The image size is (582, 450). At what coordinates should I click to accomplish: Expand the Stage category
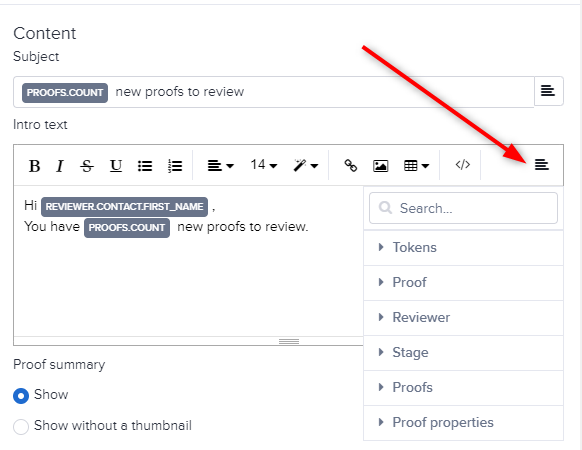tap(463, 352)
